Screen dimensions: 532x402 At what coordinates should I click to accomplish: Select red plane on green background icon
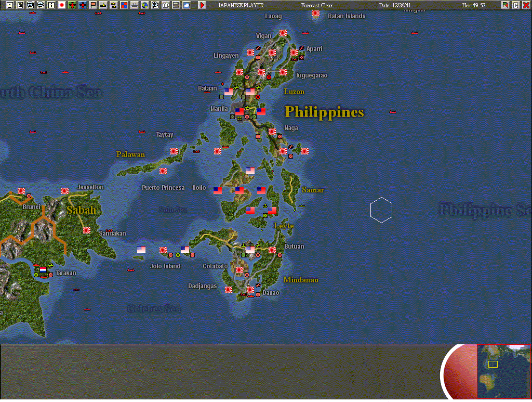click(x=72, y=5)
